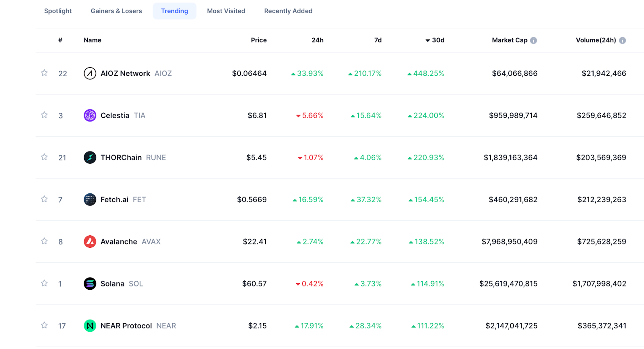Viewport: 644px width, 349px height.
Task: Click THORChain 30d change 220.93%
Action: pos(426,158)
